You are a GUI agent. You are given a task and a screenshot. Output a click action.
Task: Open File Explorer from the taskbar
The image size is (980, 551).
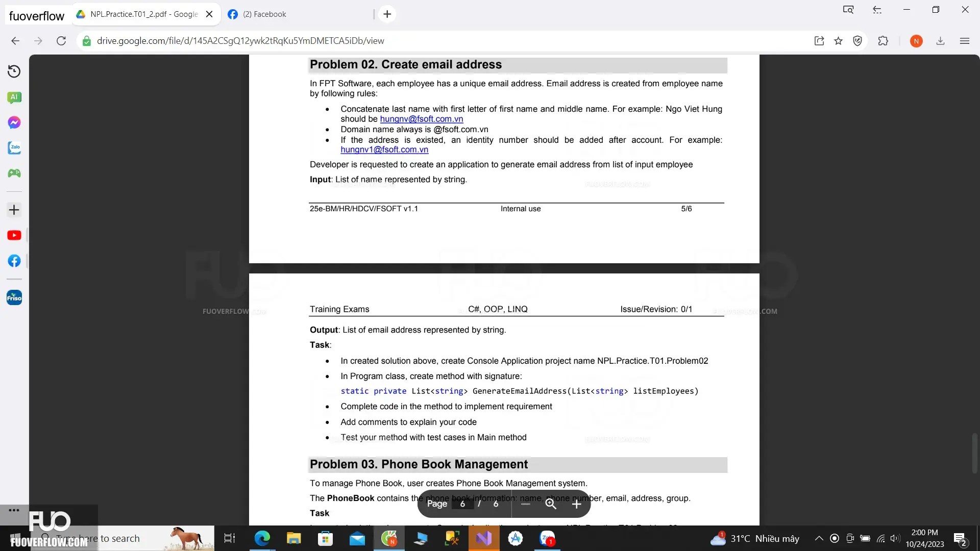tap(293, 538)
